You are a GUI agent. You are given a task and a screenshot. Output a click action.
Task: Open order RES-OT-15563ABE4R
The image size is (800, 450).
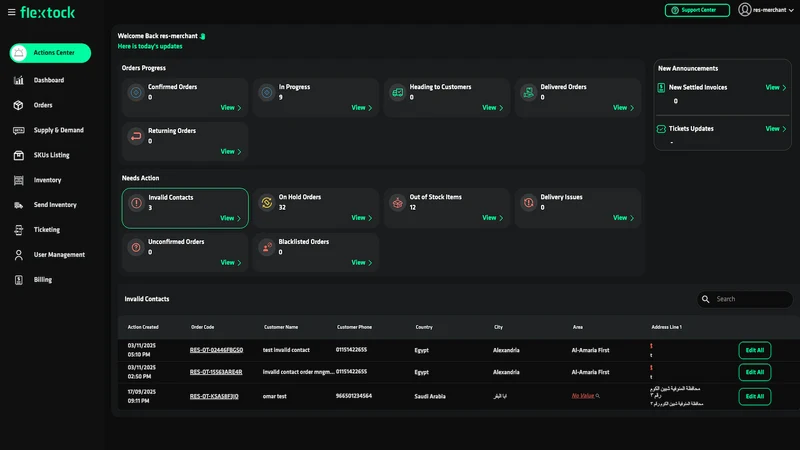click(x=216, y=372)
